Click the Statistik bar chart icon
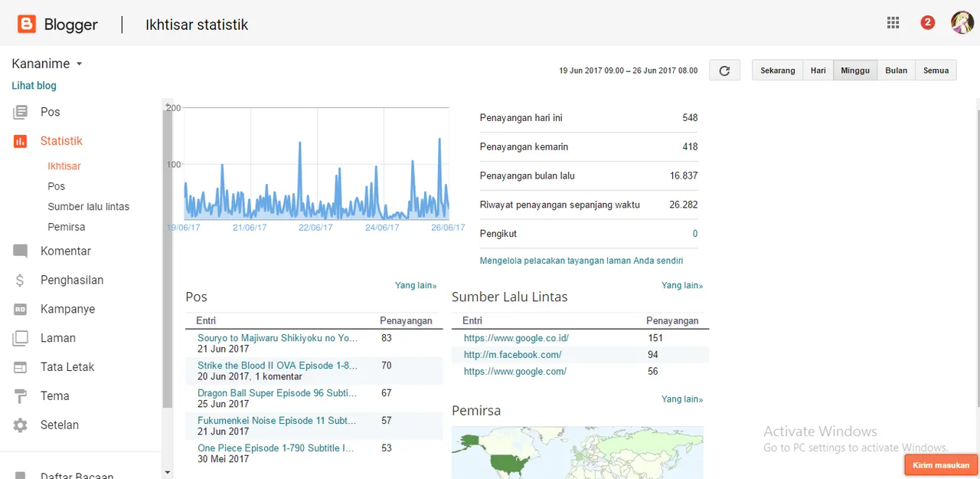The image size is (980, 479). pos(21,141)
